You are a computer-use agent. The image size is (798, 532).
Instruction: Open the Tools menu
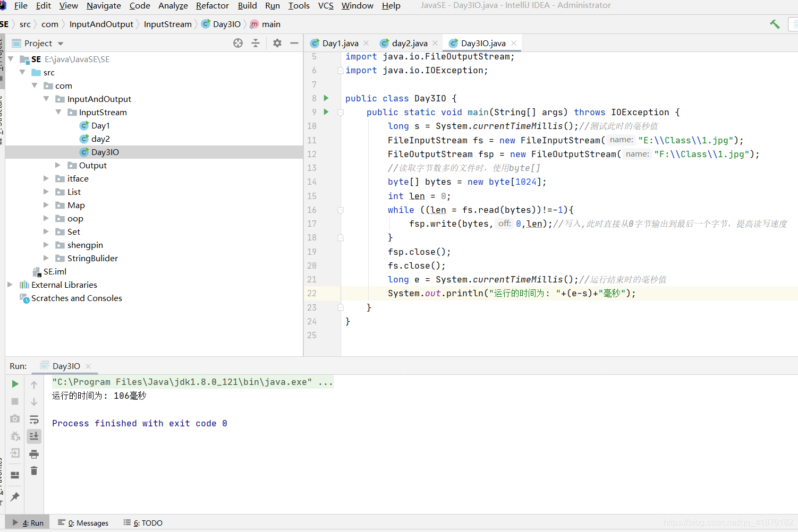click(299, 5)
